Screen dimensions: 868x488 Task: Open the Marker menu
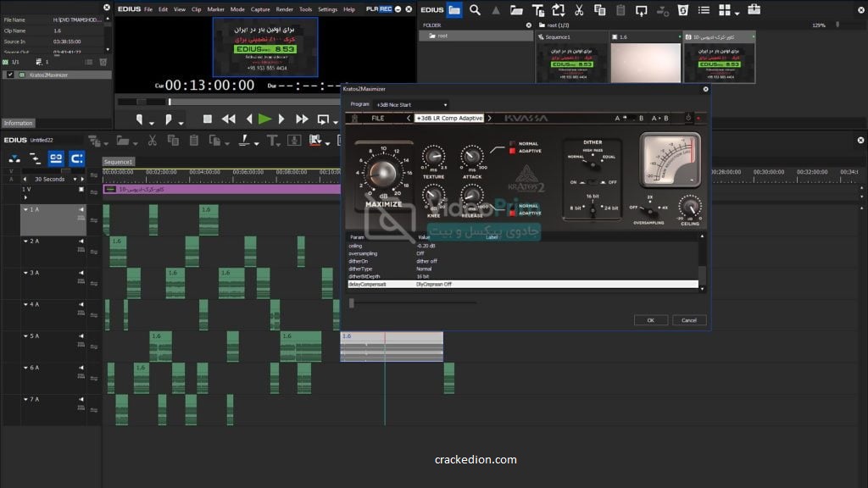tap(216, 9)
